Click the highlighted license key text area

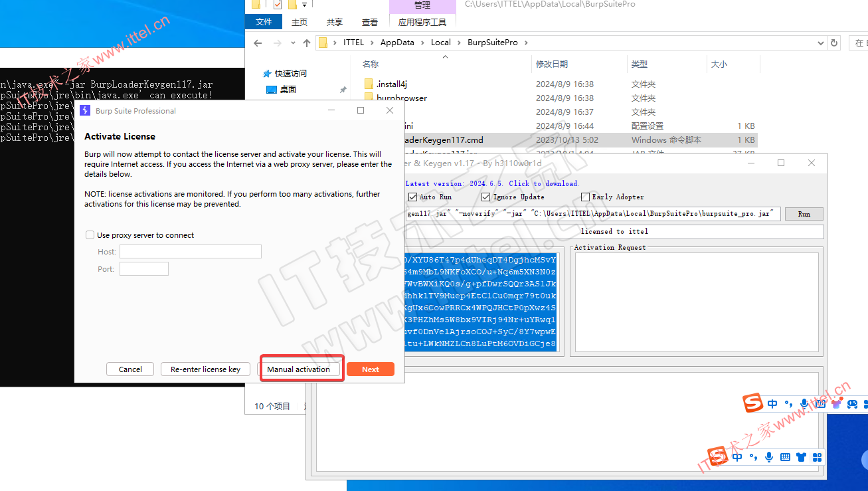click(481, 302)
